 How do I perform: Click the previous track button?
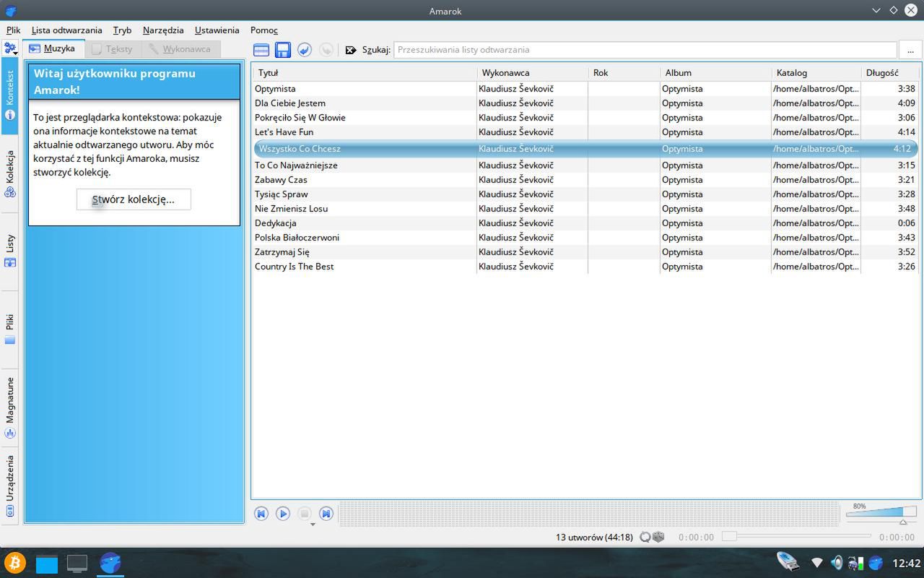coord(261,514)
